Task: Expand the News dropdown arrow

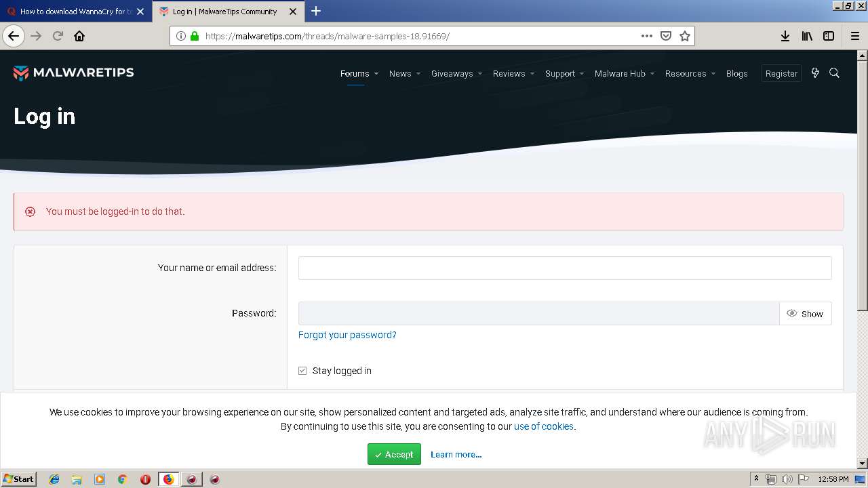Action: pos(418,74)
